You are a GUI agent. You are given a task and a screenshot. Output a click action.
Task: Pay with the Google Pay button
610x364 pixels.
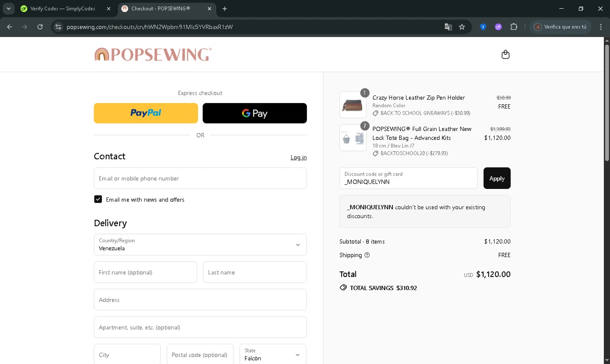(255, 113)
